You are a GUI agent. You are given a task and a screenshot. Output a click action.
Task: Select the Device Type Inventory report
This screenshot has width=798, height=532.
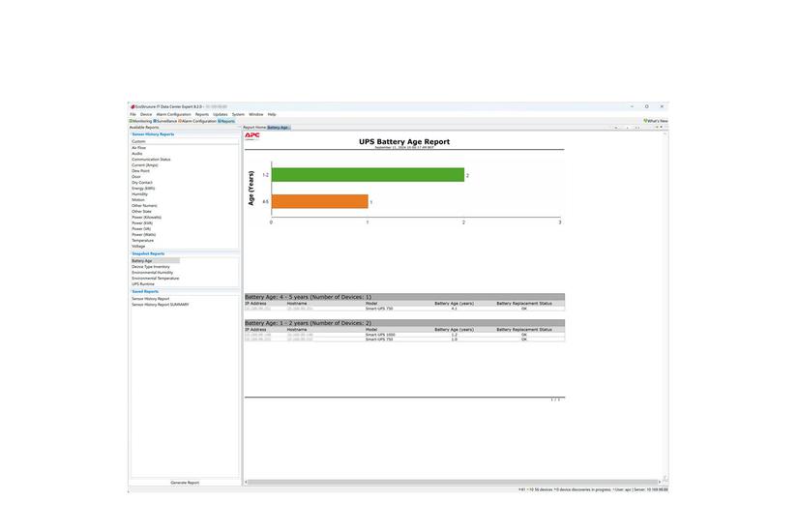pyautogui.click(x=151, y=267)
